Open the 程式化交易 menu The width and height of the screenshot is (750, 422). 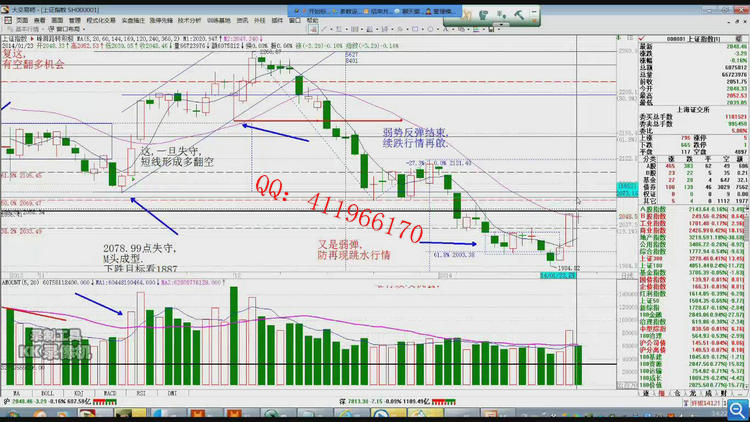coord(101,21)
